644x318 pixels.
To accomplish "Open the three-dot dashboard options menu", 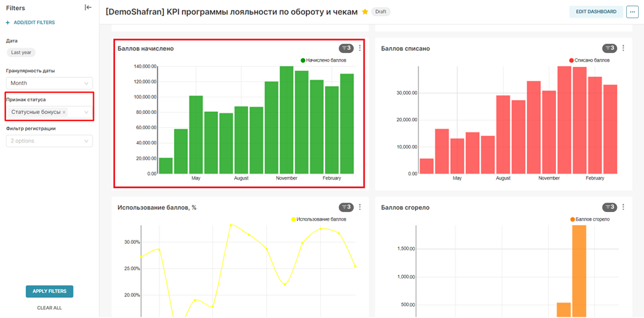I will click(x=631, y=12).
